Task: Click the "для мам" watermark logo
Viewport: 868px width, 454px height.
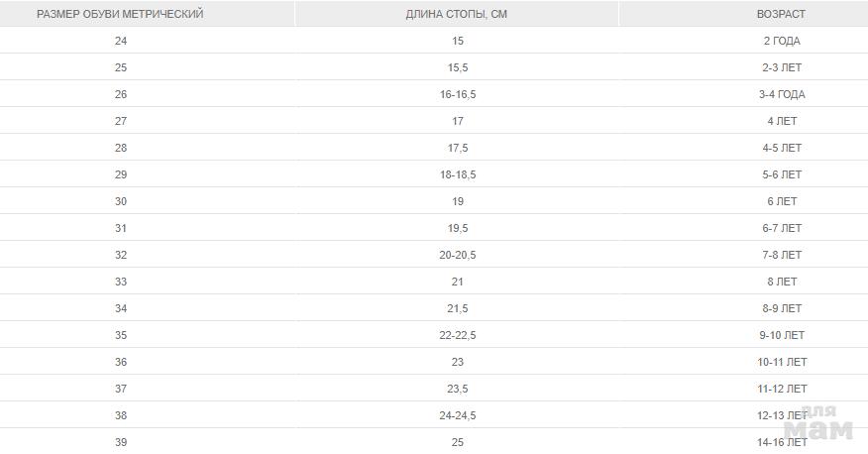Action: pos(818,423)
